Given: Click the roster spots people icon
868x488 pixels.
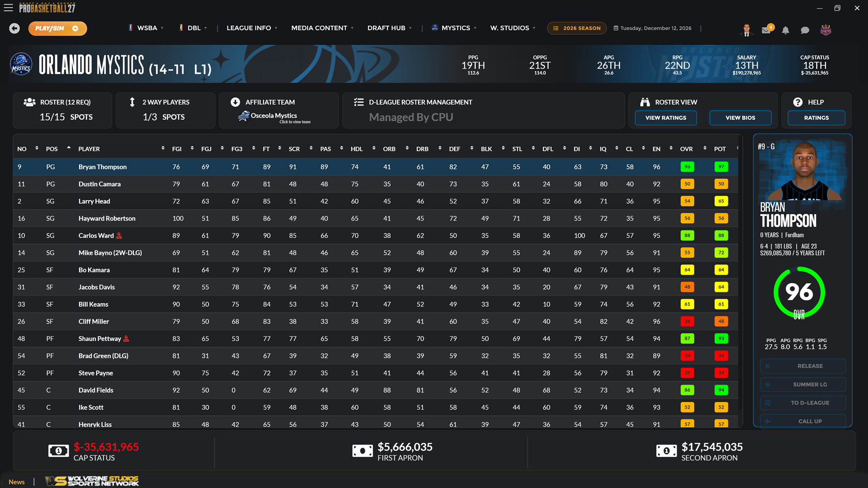Looking at the screenshot, I should pyautogui.click(x=29, y=102).
